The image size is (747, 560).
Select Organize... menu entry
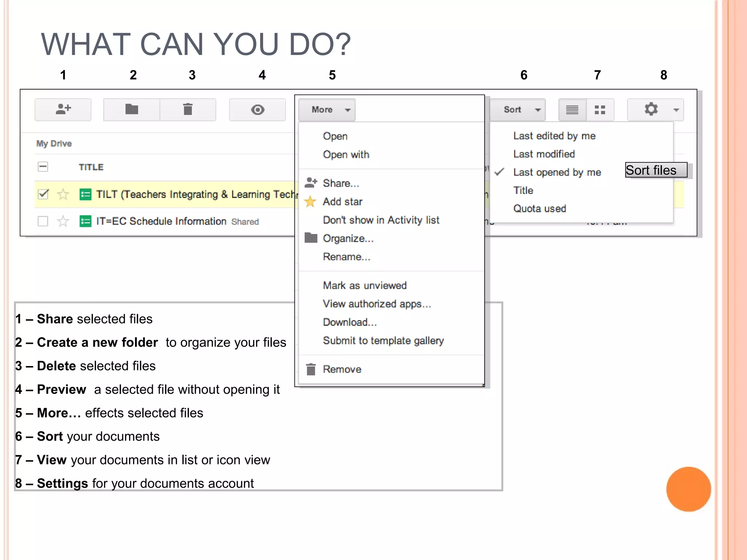click(x=348, y=238)
